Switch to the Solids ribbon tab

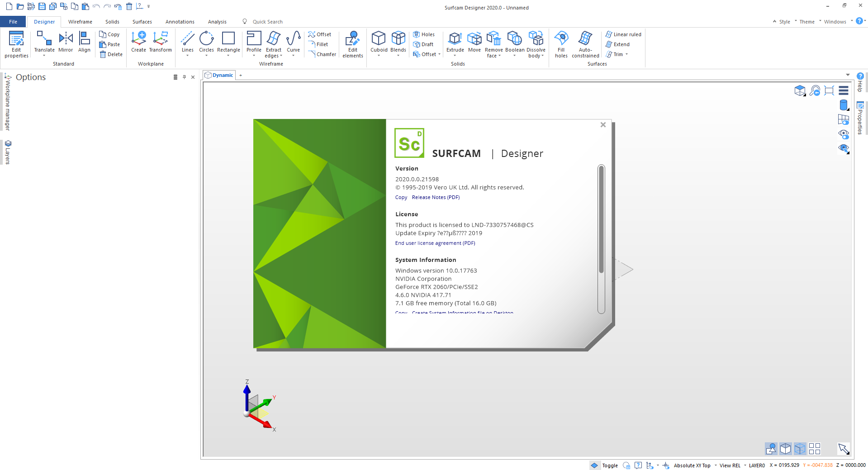(112, 22)
